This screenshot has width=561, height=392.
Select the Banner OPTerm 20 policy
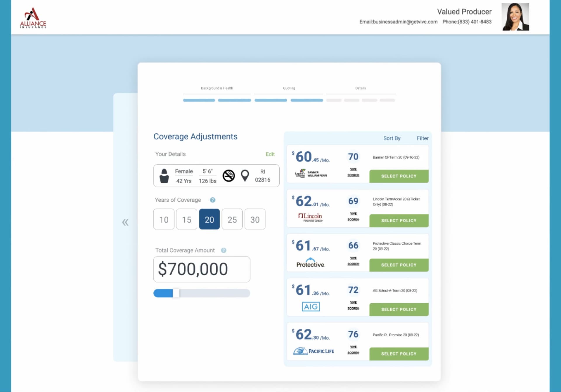399,176
